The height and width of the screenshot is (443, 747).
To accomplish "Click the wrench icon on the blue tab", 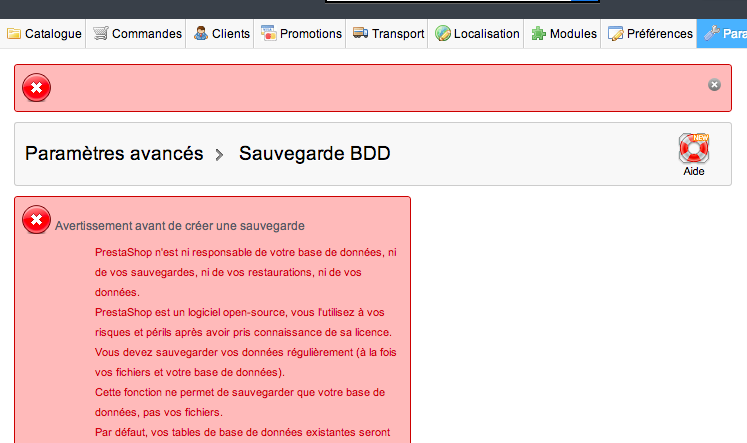I will click(x=712, y=33).
